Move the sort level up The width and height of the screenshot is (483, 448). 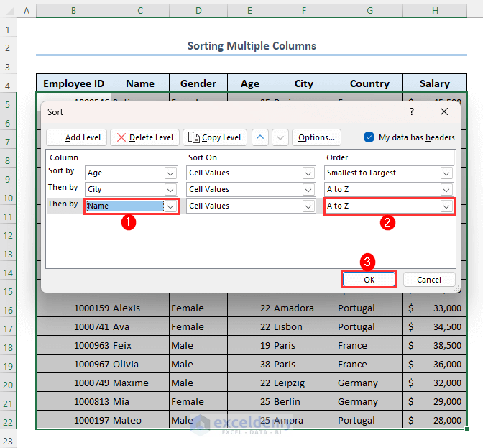click(260, 137)
